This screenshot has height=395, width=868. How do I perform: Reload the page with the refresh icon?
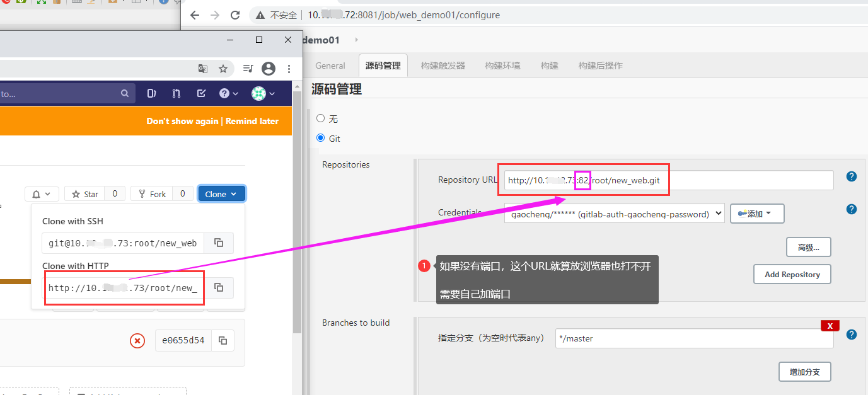[x=234, y=15]
